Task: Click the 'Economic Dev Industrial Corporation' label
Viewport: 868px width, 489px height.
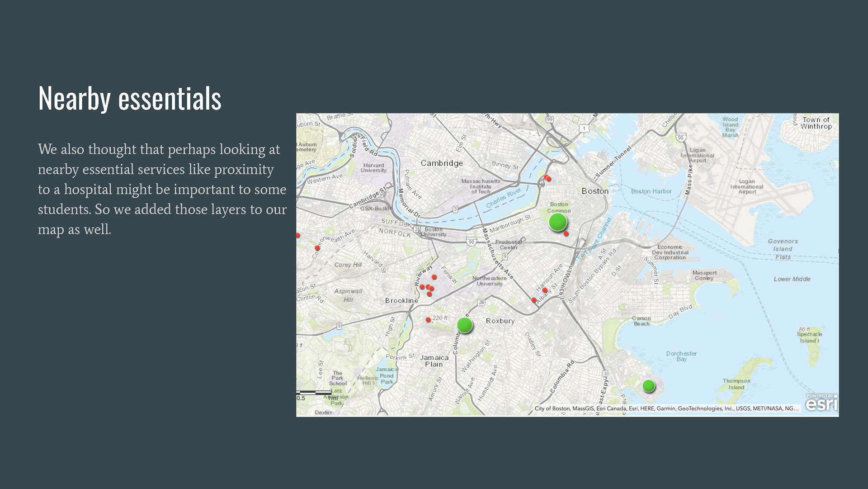Action: coord(670,252)
